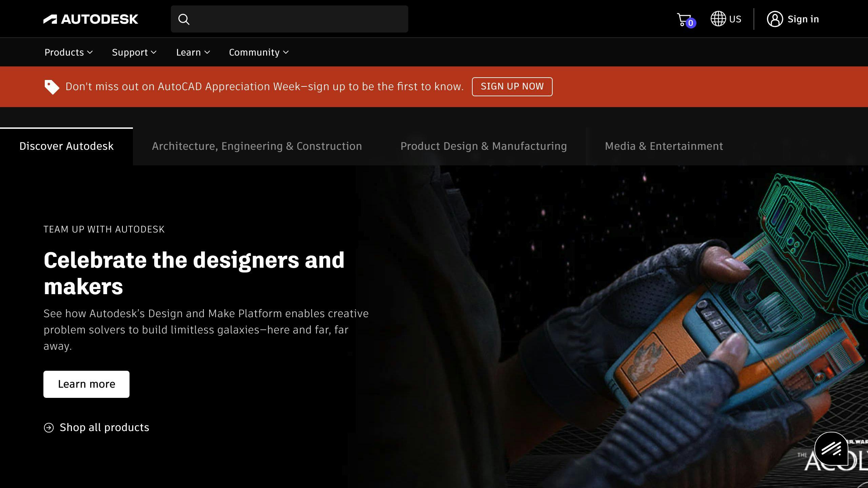Follow the Shop all products link
This screenshot has height=488, width=868.
(x=104, y=427)
